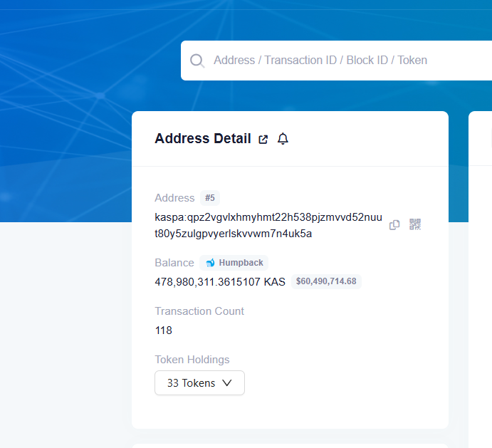Select the kaspa address text

pos(268,225)
